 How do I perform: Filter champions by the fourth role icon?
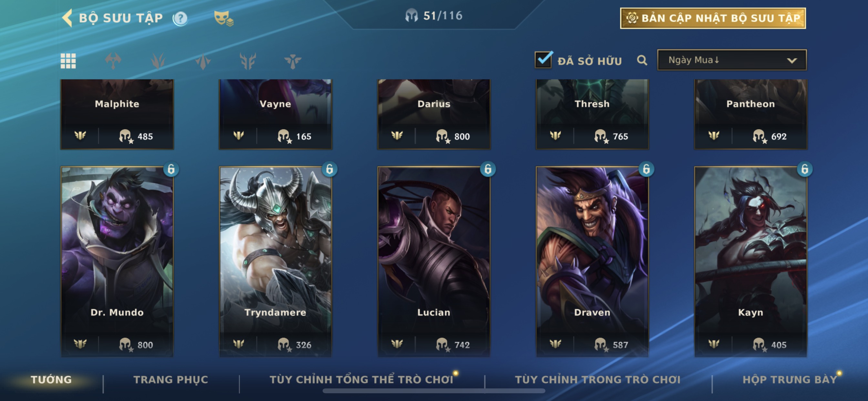[248, 61]
